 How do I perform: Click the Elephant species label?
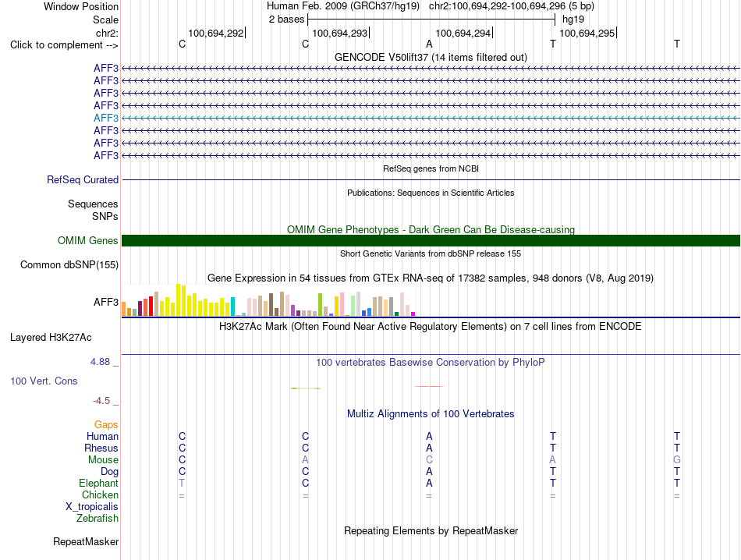[x=98, y=483]
